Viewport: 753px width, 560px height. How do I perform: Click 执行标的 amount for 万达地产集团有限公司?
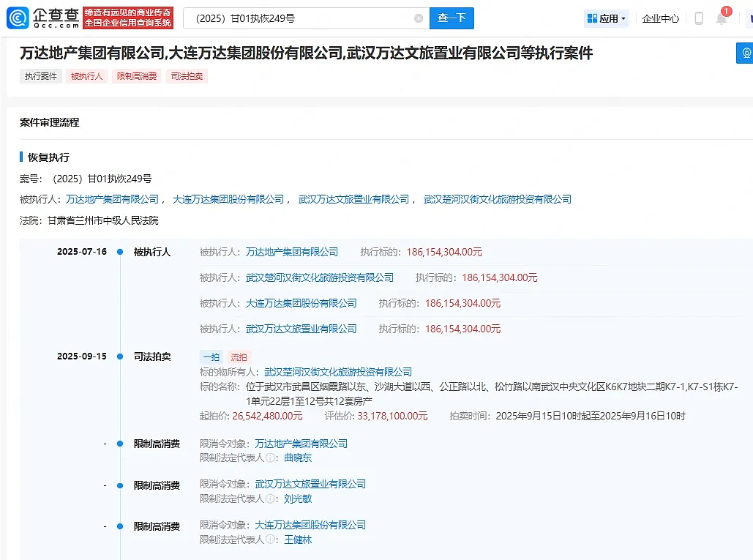444,252
